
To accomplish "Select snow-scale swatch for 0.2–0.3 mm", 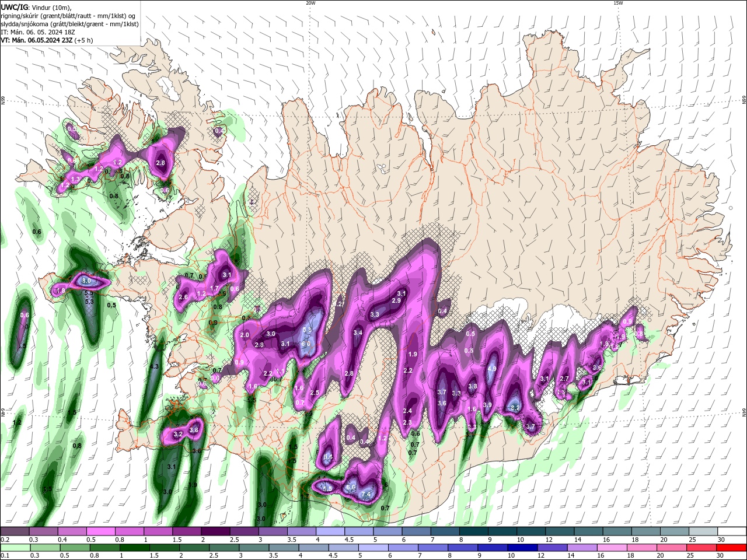I will coord(15,531).
